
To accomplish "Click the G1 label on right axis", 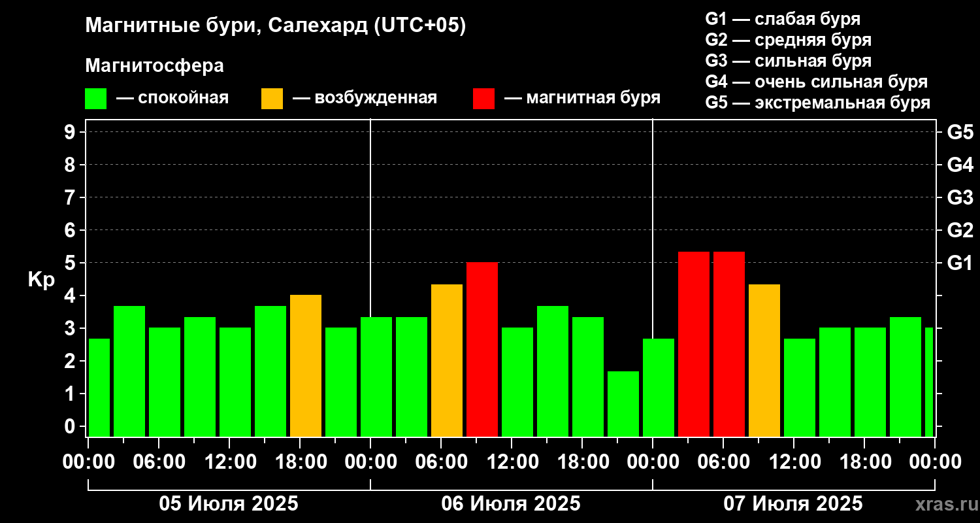I will 960,263.
